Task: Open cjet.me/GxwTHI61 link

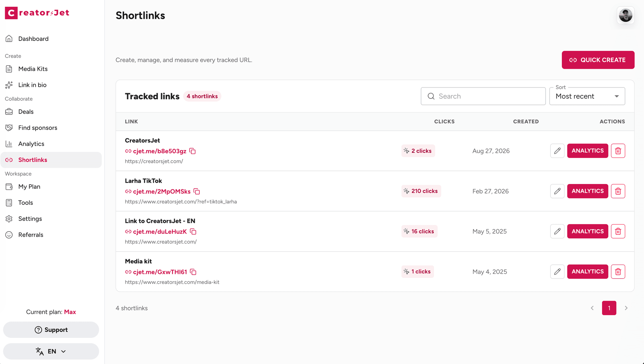Action: click(160, 272)
